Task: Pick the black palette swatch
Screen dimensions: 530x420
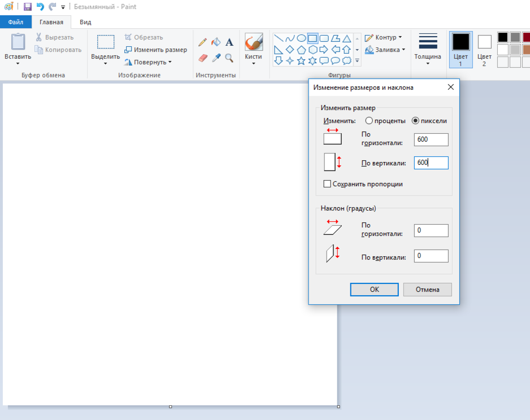Action: pos(503,37)
